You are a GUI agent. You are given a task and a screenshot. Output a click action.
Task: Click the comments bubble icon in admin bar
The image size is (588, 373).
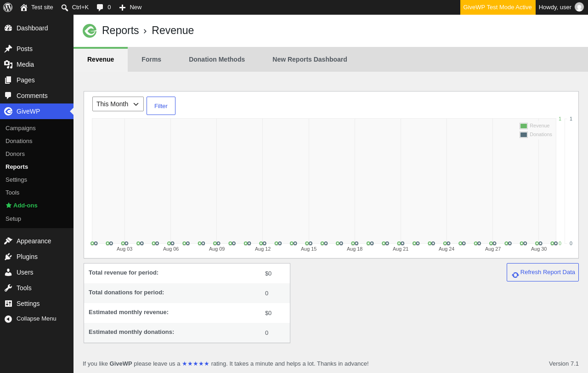(x=100, y=7)
